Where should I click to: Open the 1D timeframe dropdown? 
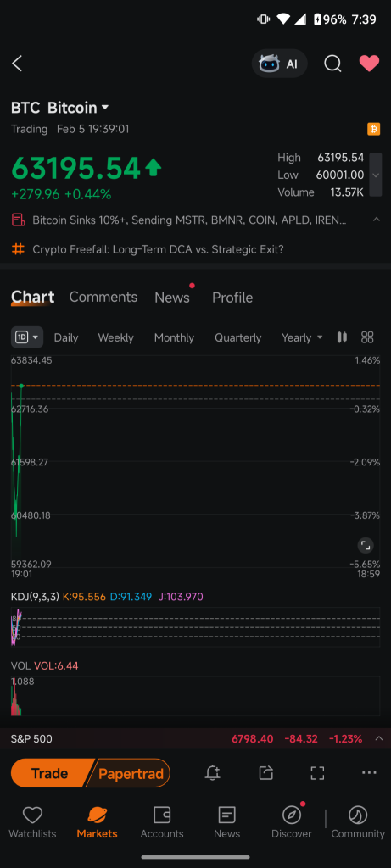pos(27,337)
